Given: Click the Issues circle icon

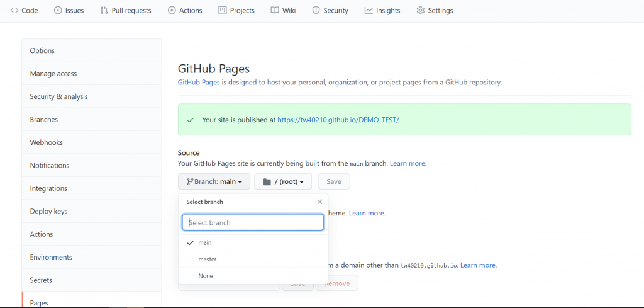Looking at the screenshot, I should (58, 11).
